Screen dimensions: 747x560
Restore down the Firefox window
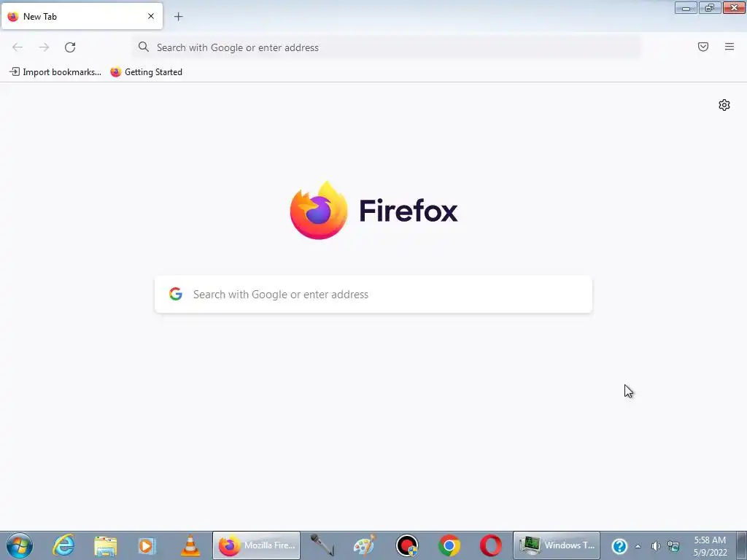tap(710, 7)
